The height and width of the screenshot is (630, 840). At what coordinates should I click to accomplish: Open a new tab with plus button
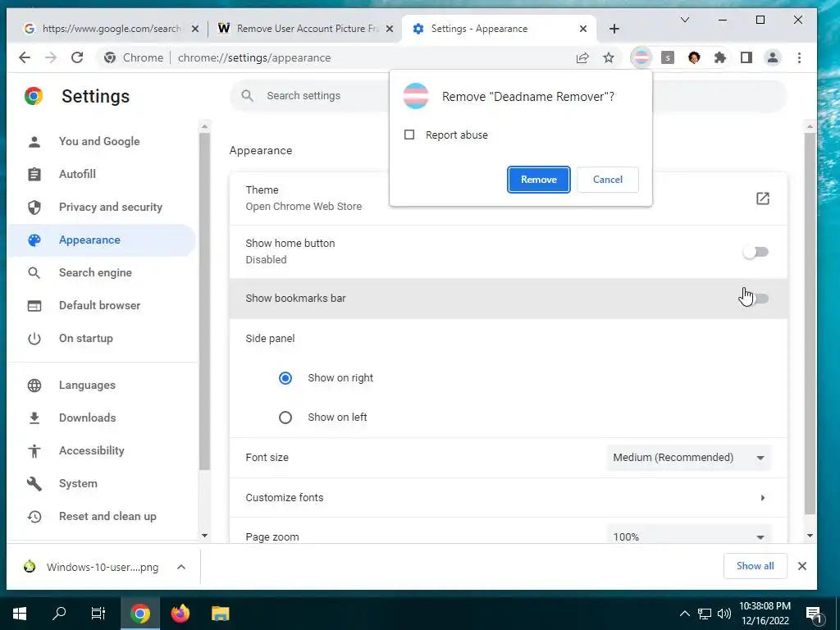point(614,29)
